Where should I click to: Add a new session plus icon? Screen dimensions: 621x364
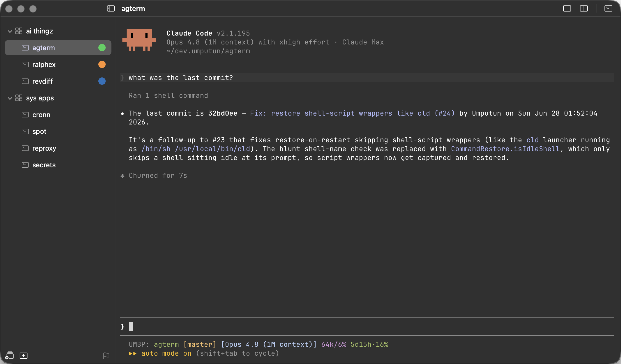point(24,356)
